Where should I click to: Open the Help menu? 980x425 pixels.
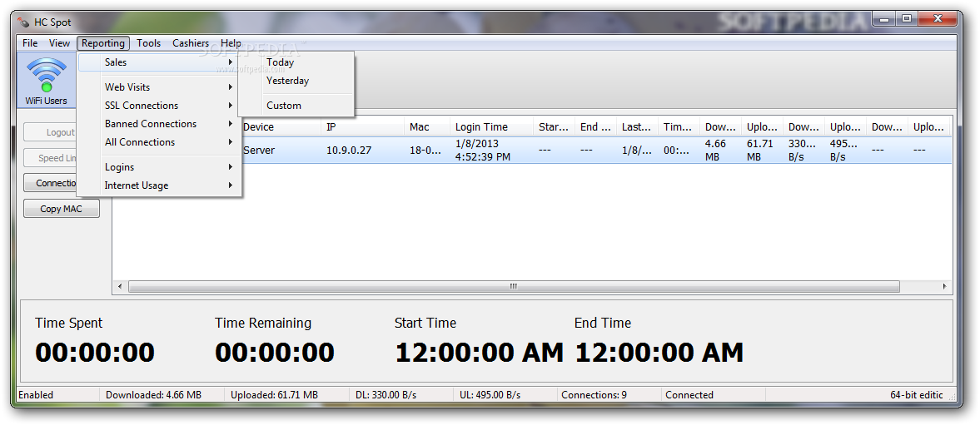[231, 43]
